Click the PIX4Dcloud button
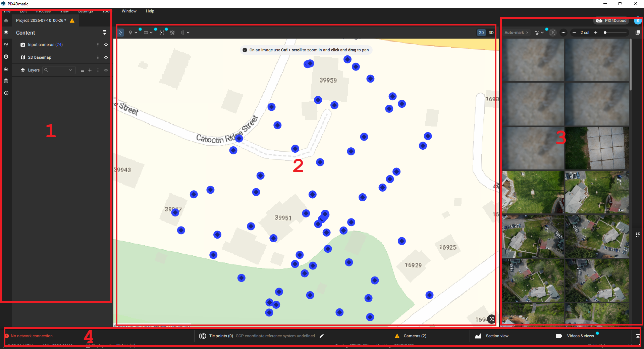The width and height of the screenshot is (644, 349). tap(611, 20)
